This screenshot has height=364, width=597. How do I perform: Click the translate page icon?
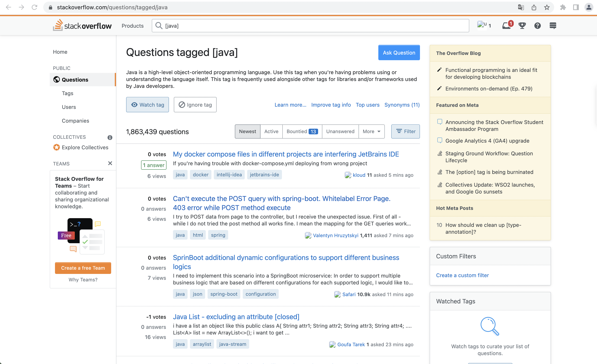(521, 7)
